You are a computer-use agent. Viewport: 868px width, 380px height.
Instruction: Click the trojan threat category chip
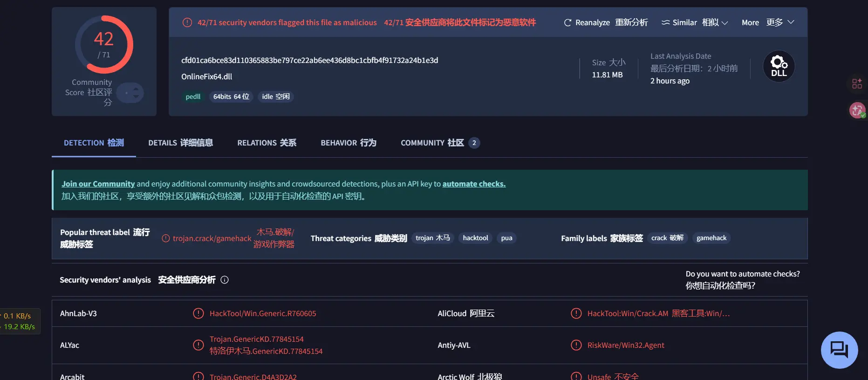coord(432,238)
